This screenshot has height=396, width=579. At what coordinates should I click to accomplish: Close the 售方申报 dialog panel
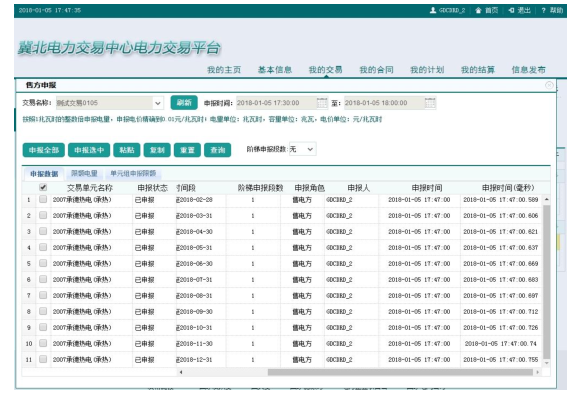pos(549,85)
